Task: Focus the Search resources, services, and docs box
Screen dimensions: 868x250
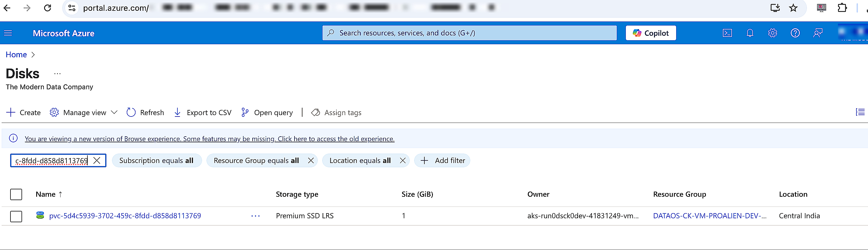Action: (469, 33)
